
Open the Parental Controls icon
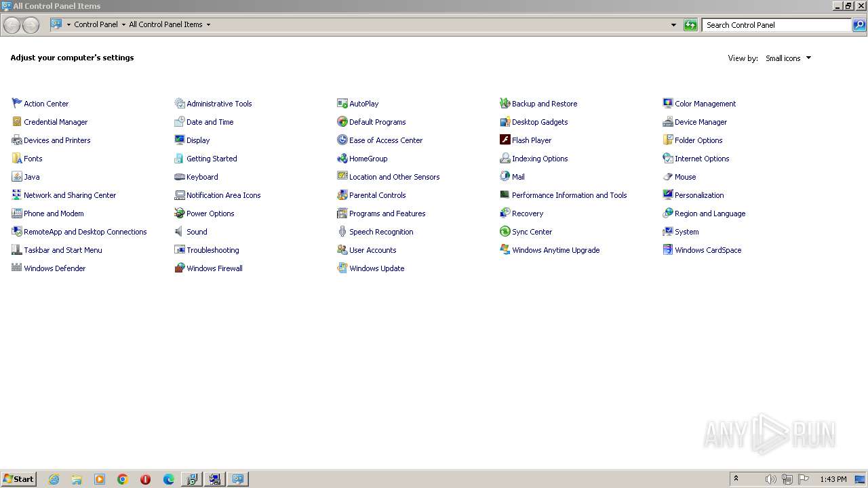342,195
